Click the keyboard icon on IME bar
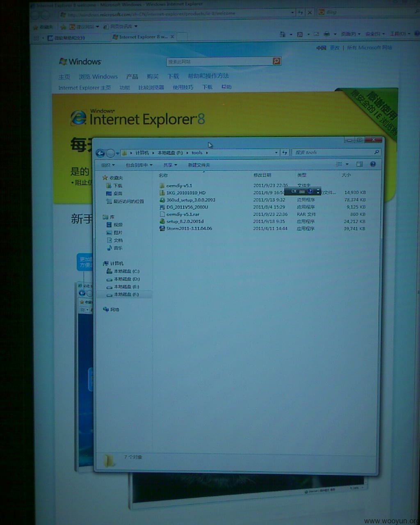The height and width of the screenshot is (525, 420). 302,192
